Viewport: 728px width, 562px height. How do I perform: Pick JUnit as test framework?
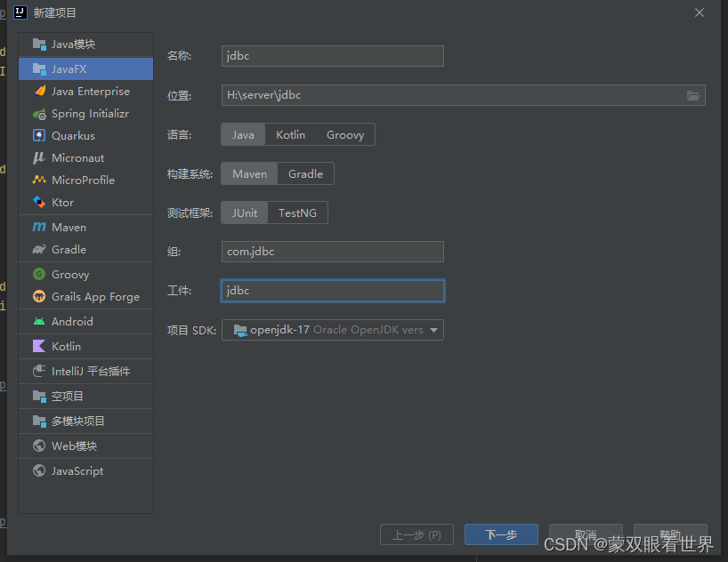244,213
